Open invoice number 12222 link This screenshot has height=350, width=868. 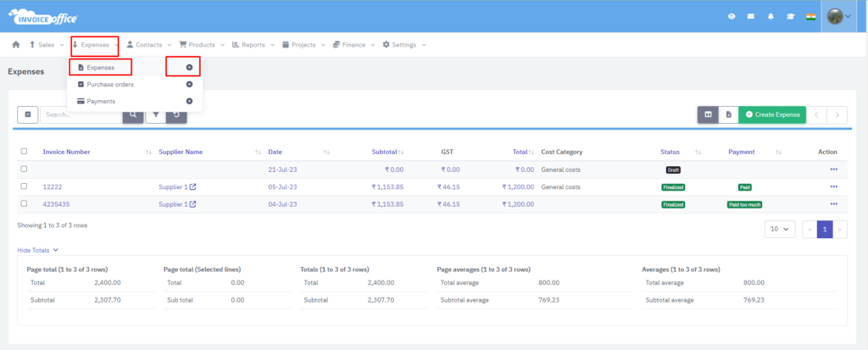tap(52, 187)
